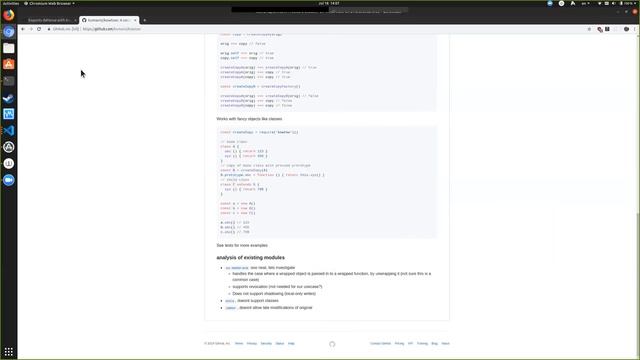The width and height of the screenshot is (640, 360).
Task: Go back in browser history
Action: [x=23, y=29]
